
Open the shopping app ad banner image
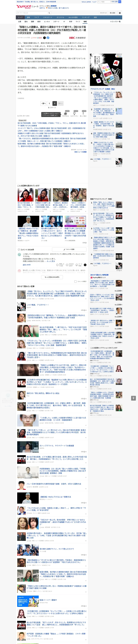click(106, 70)
